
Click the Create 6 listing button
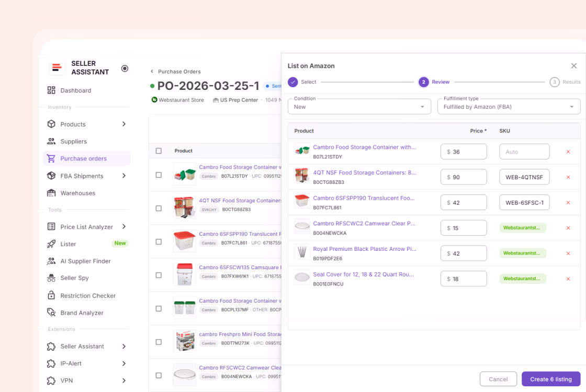[x=551, y=379]
